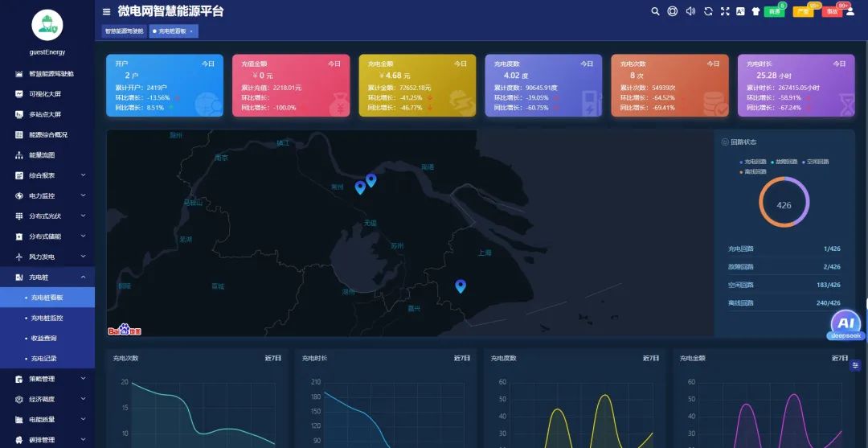Screen dimensions: 868x448
Task: Click the Baidu map logo
Action: pos(125,330)
